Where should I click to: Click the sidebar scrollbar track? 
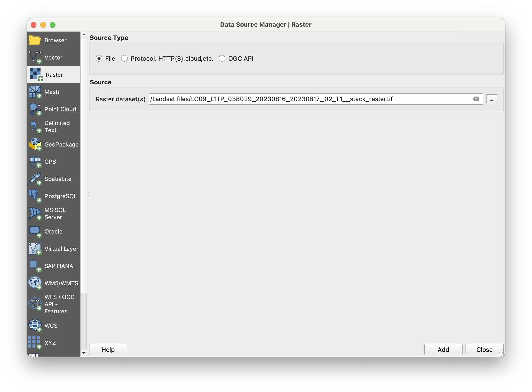[x=84, y=321]
